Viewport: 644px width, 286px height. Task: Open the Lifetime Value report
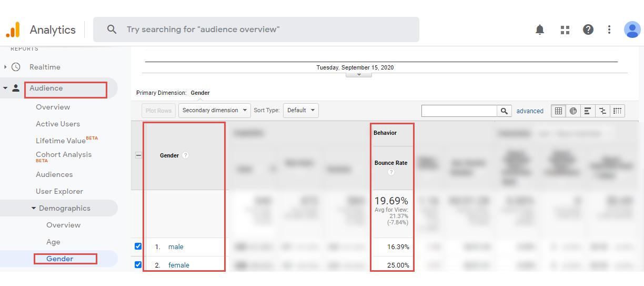61,141
